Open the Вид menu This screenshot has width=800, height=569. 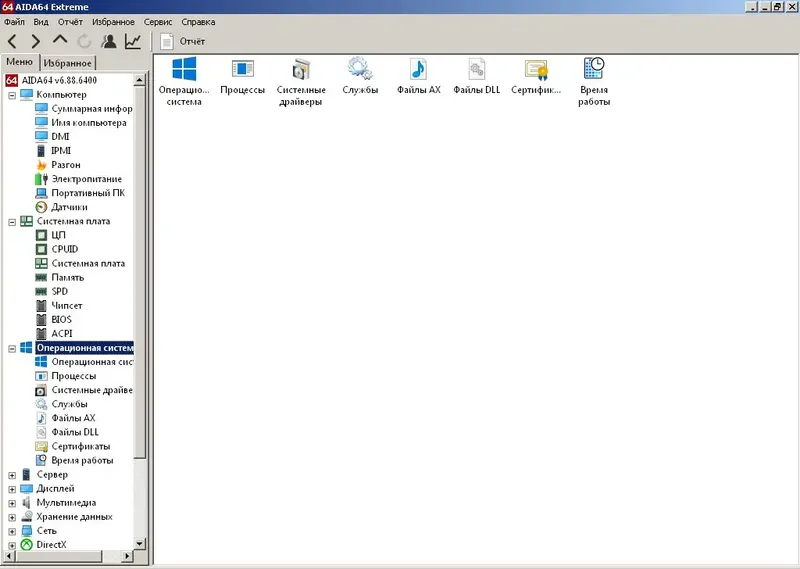coord(41,22)
